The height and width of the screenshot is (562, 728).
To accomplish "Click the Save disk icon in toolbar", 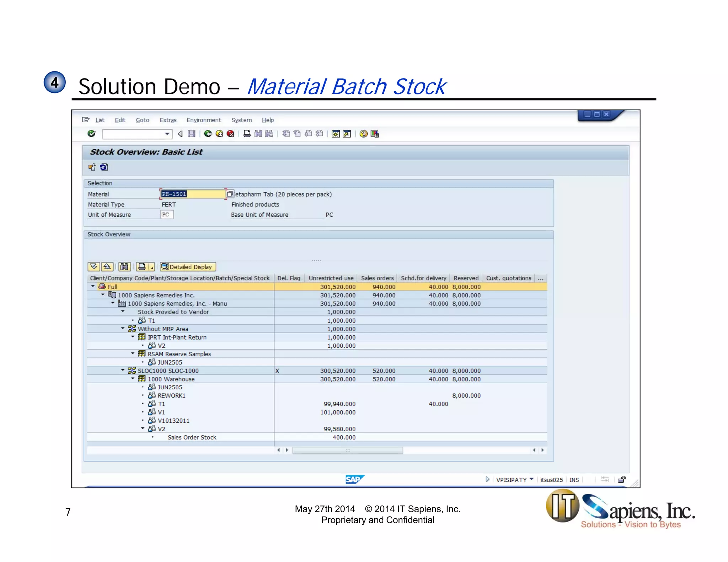I will pyautogui.click(x=192, y=134).
